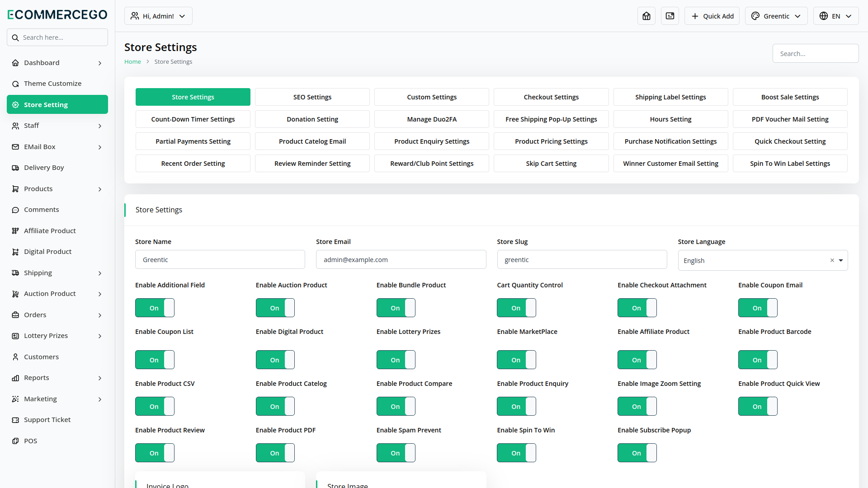This screenshot has width=868, height=488.
Task: Click the Shipping truck icon
Action: (15, 273)
